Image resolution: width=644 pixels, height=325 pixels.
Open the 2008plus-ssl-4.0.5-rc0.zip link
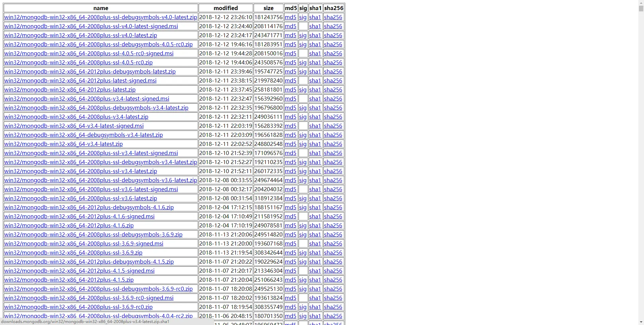(x=78, y=62)
